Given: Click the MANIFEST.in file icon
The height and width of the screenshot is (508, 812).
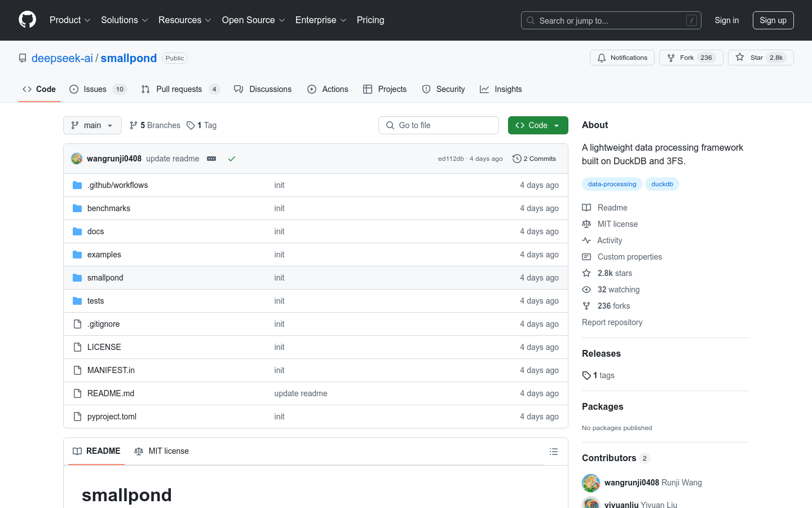Looking at the screenshot, I should coord(77,370).
